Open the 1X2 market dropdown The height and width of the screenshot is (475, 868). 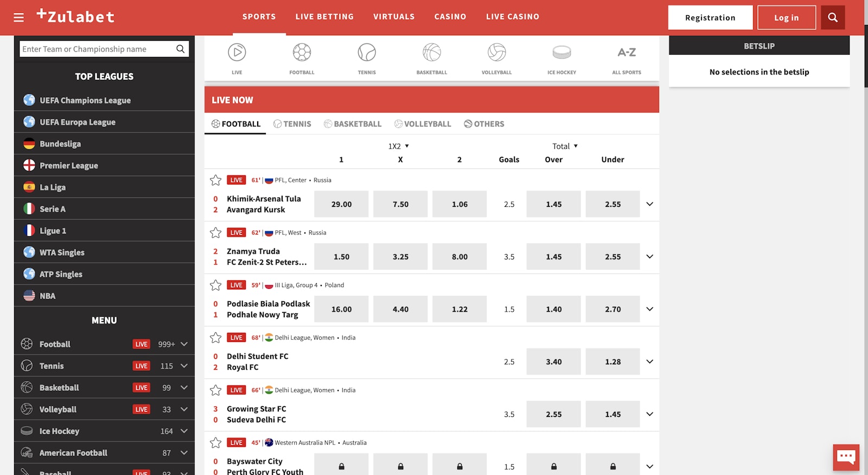(x=399, y=146)
